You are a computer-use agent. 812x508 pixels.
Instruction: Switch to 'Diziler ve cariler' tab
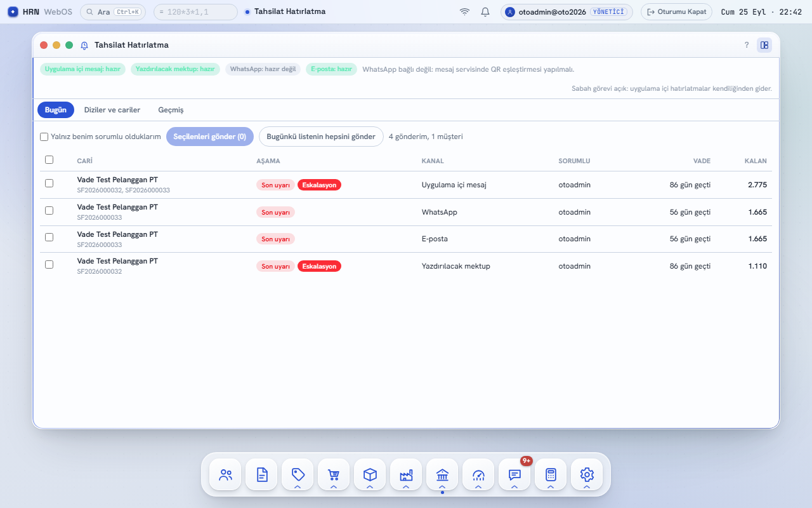click(x=112, y=110)
